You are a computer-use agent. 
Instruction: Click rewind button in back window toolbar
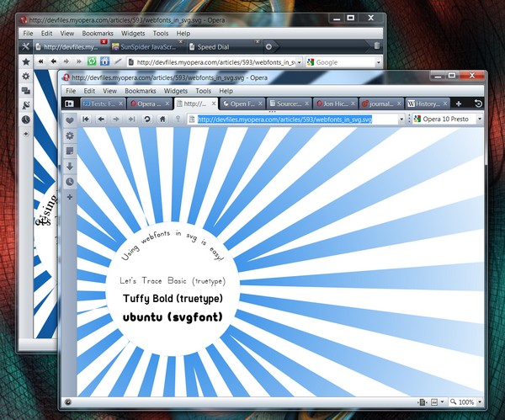coord(41,61)
